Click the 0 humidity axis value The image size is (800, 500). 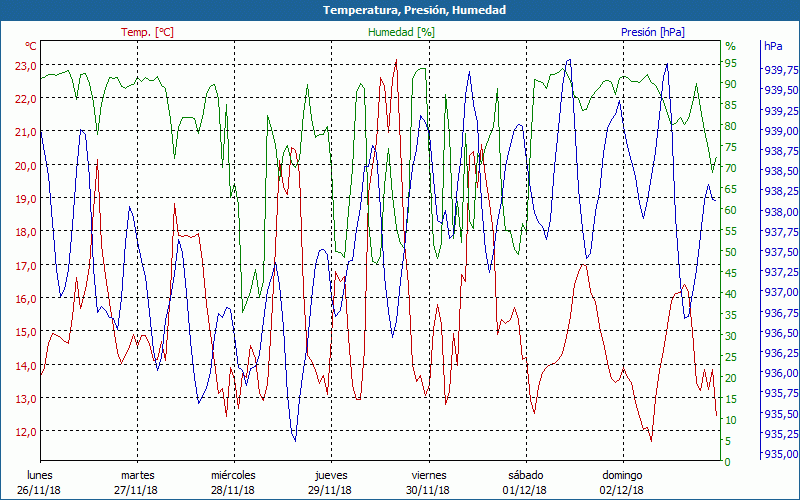click(x=728, y=462)
